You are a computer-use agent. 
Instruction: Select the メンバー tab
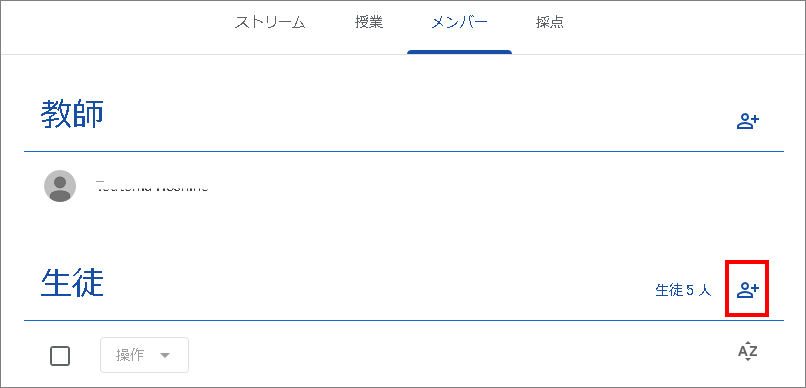pos(460,23)
